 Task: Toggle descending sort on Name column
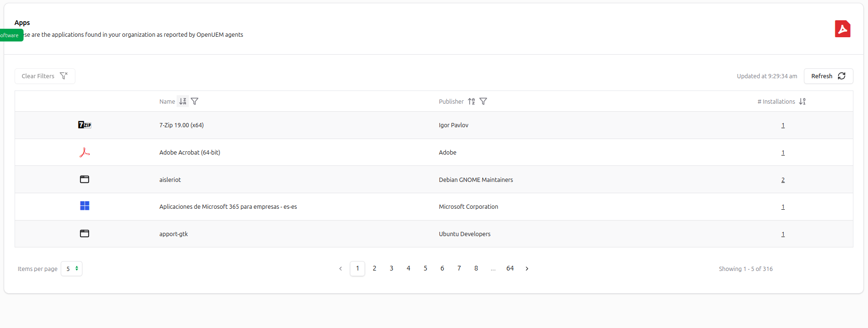(183, 101)
